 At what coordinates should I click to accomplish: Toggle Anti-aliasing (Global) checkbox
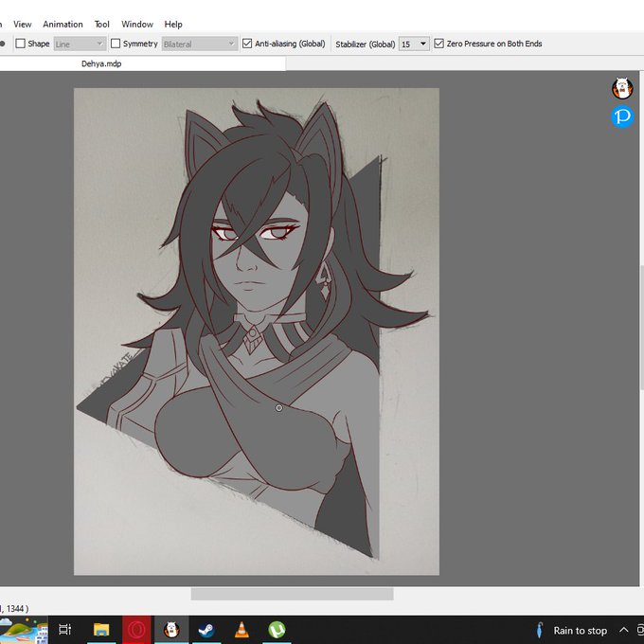247,44
